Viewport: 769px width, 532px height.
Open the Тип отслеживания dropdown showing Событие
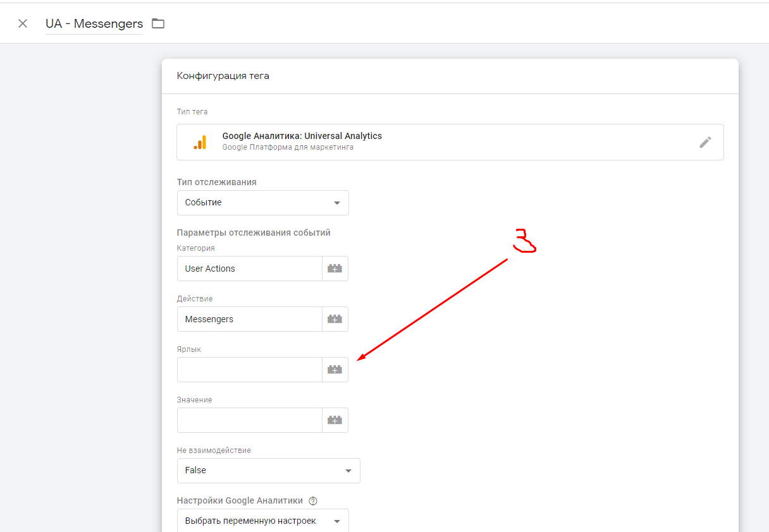pos(262,203)
